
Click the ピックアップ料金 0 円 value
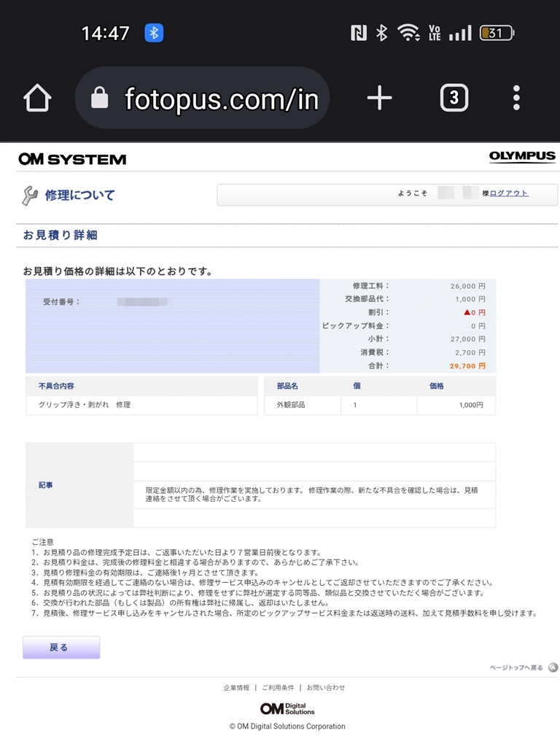[478, 326]
